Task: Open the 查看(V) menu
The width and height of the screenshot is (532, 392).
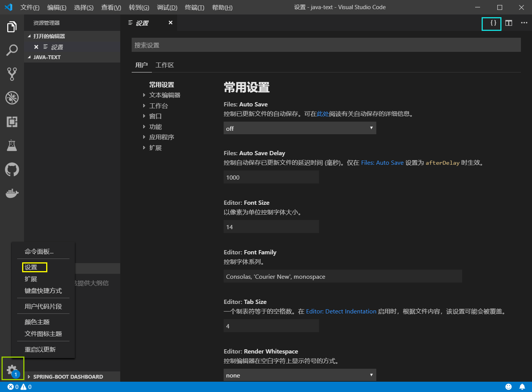Action: pyautogui.click(x=111, y=7)
